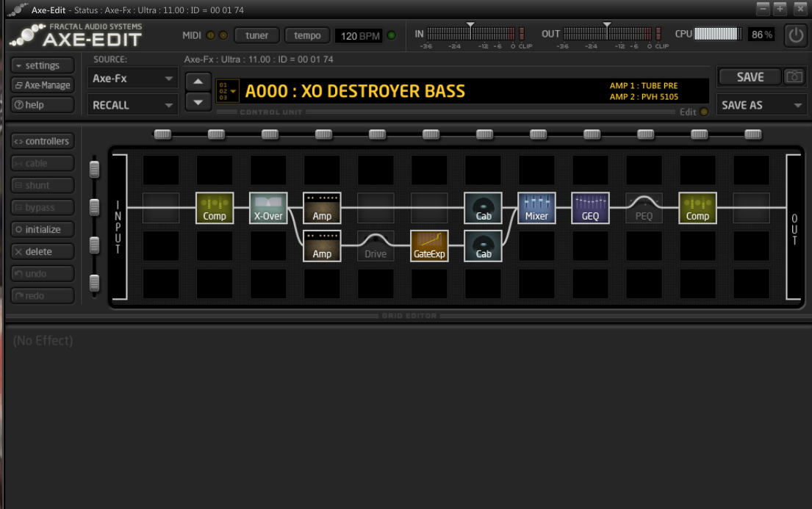The image size is (812, 509).
Task: Toggle the Edit indicator light
Action: click(x=704, y=112)
